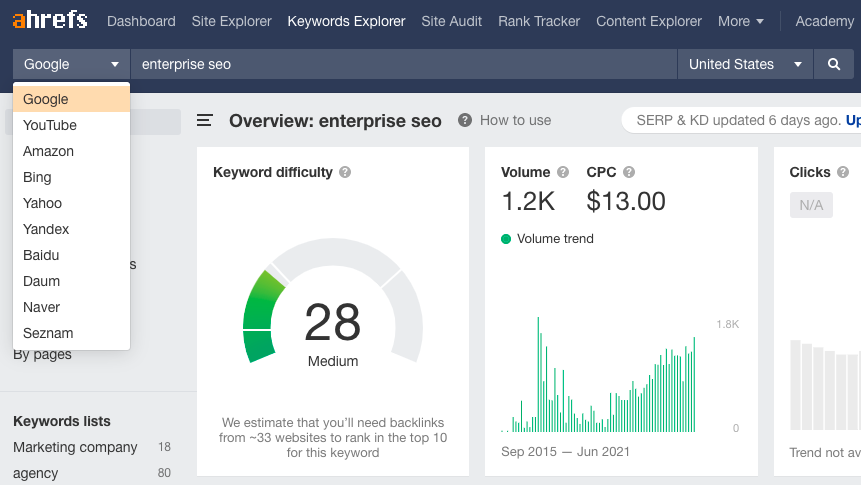The width and height of the screenshot is (861, 485).
Task: Expand the More menu in navigation
Action: (740, 21)
